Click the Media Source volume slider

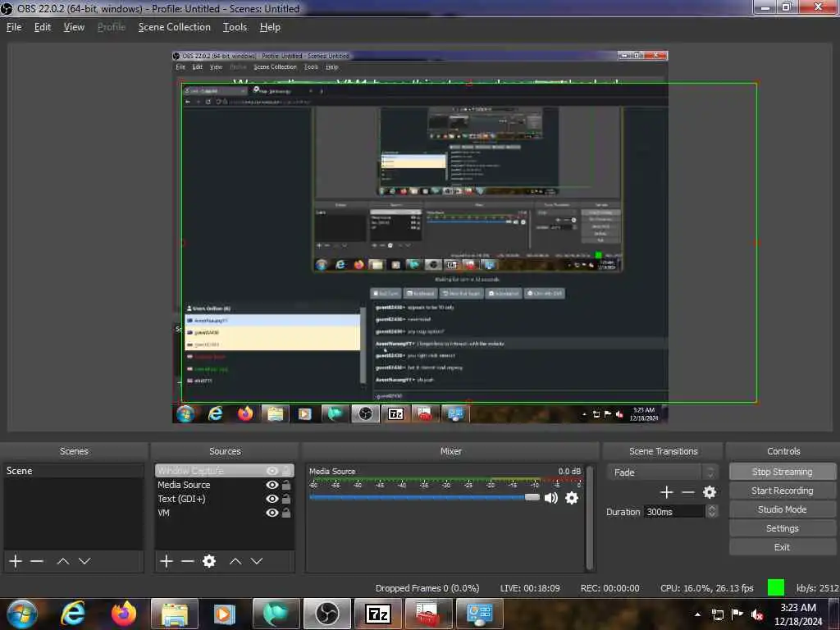pos(424,498)
